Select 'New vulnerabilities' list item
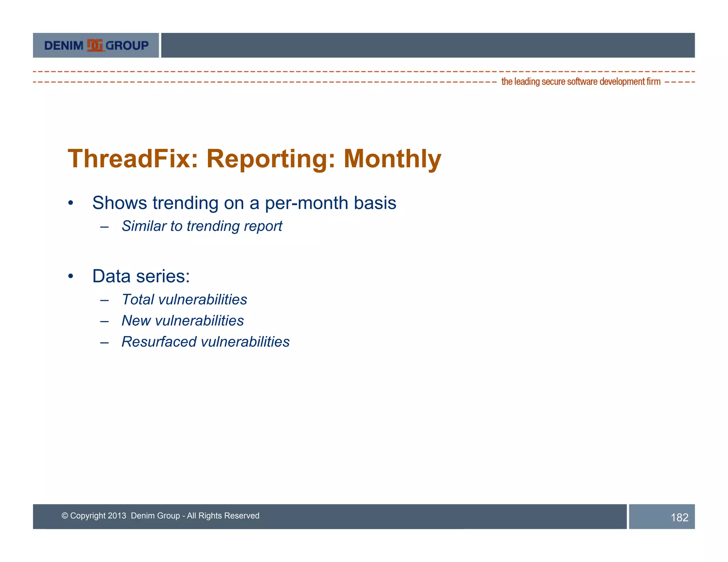The image size is (728, 562). (182, 320)
